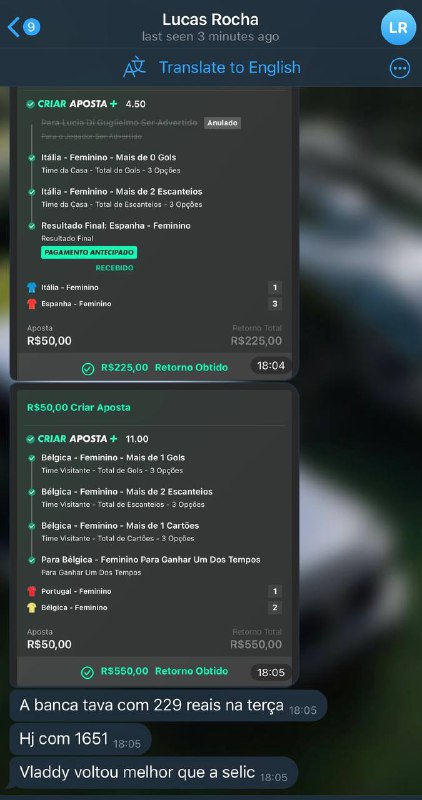Click check beside Bélgica Mais de 1 Gols

32,458
